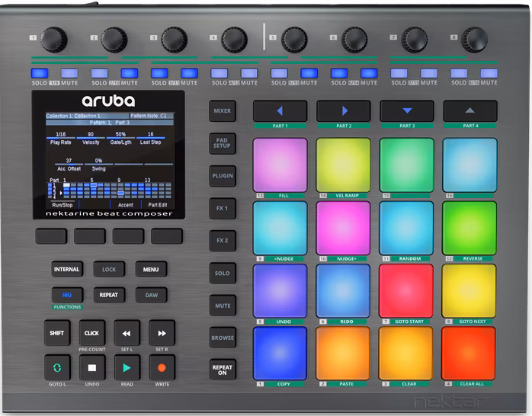Tap green pad 12 labeled REVERSE
The width and height of the screenshot is (532, 416).
470,228
